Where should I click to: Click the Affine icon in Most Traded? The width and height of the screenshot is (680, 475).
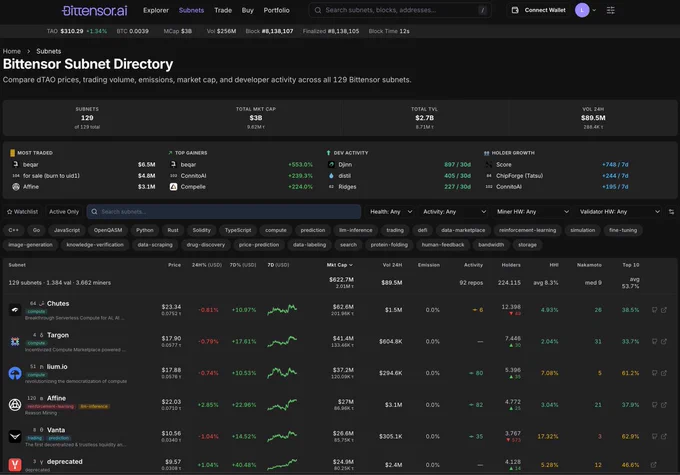[x=16, y=187]
